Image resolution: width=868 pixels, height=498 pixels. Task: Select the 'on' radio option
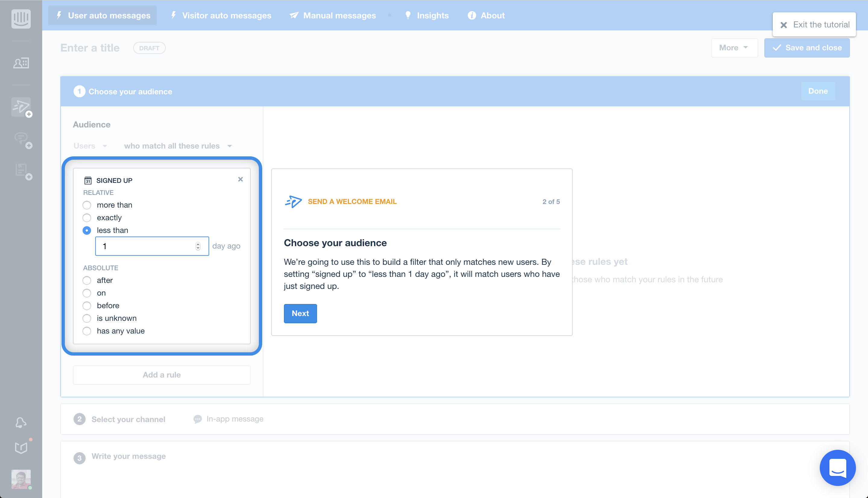click(87, 293)
